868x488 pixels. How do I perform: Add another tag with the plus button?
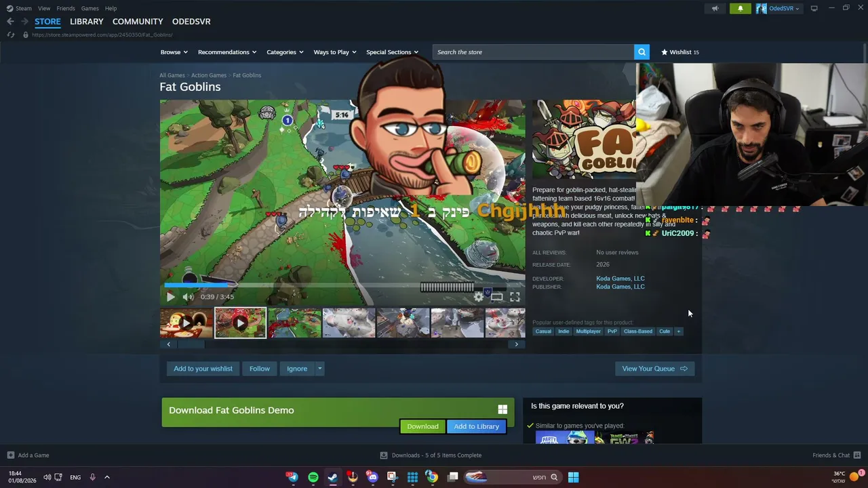[678, 331]
